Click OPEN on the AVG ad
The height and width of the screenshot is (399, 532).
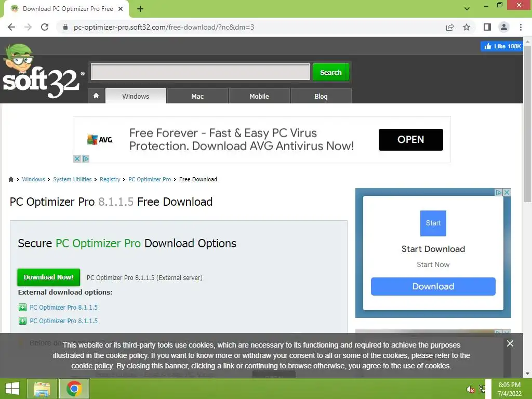point(410,139)
